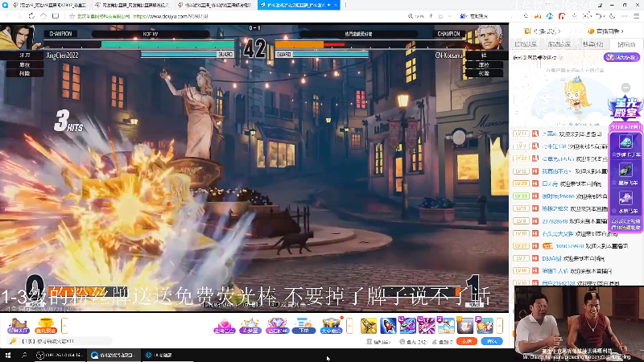The image size is (644, 362).
Task: Send the seventh gift in gift row
Action: (x=485, y=326)
